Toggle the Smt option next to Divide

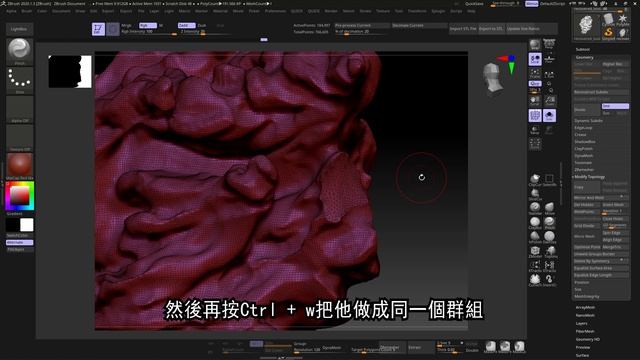615,106
